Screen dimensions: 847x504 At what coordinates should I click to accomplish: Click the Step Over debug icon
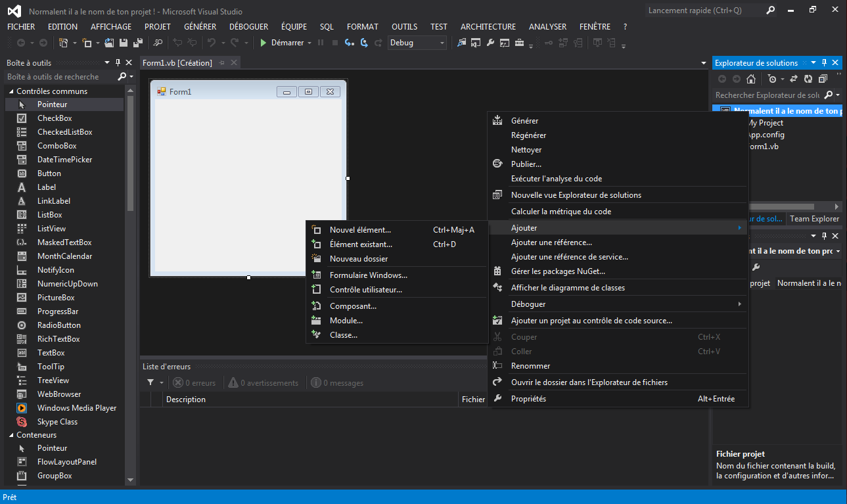(363, 43)
